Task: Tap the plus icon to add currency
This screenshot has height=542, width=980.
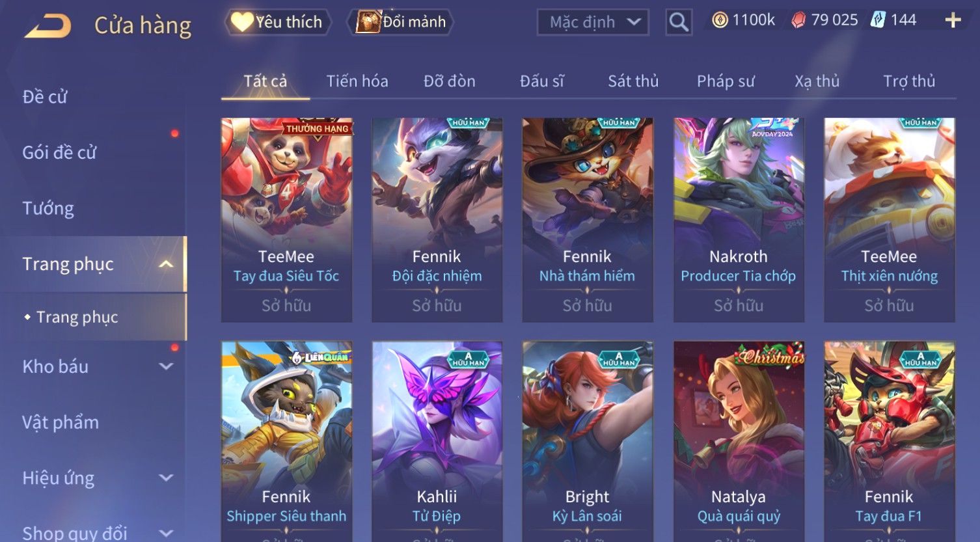Action: click(953, 21)
